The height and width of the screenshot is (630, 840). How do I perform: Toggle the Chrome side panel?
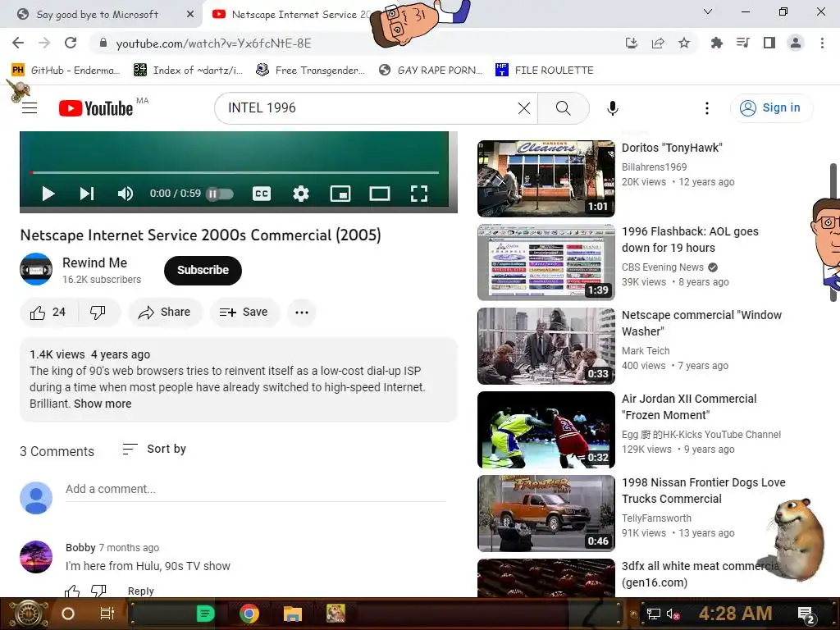click(x=769, y=43)
